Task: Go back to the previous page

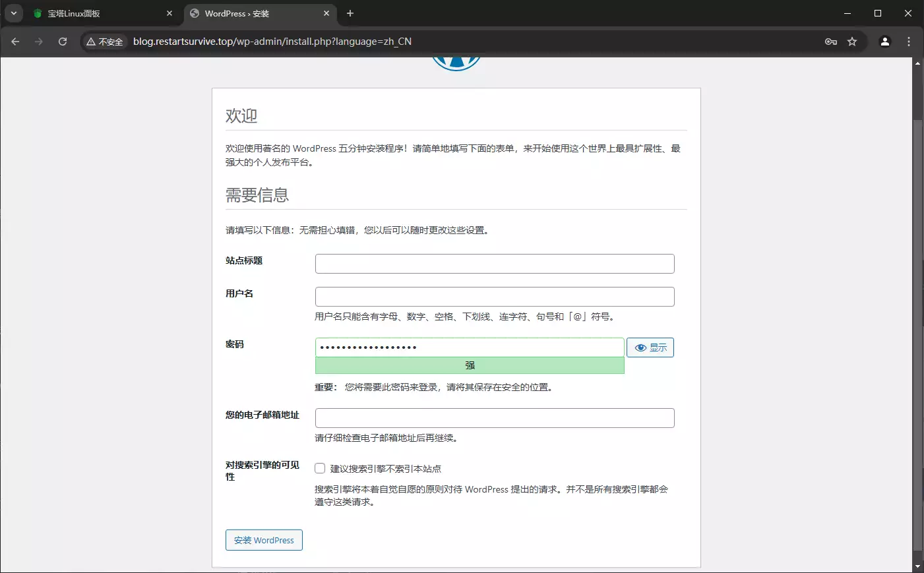Action: pos(15,42)
